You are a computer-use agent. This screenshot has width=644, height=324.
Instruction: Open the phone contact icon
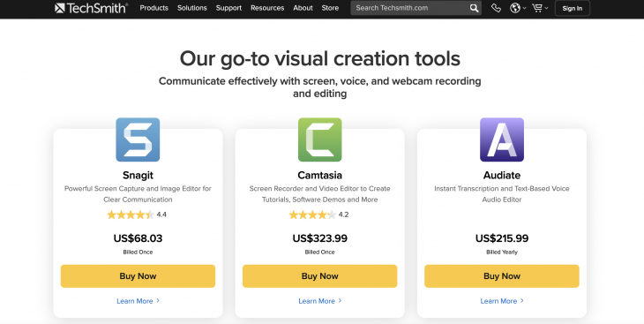(496, 8)
